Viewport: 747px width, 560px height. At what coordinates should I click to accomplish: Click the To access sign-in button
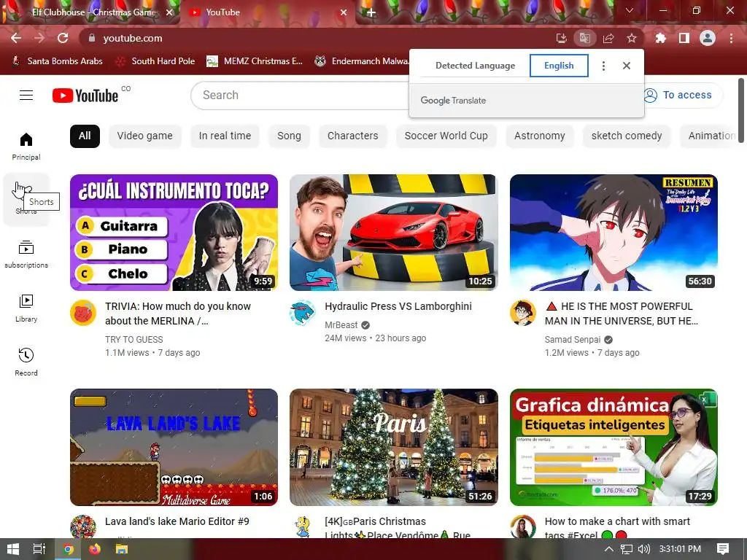click(x=683, y=96)
